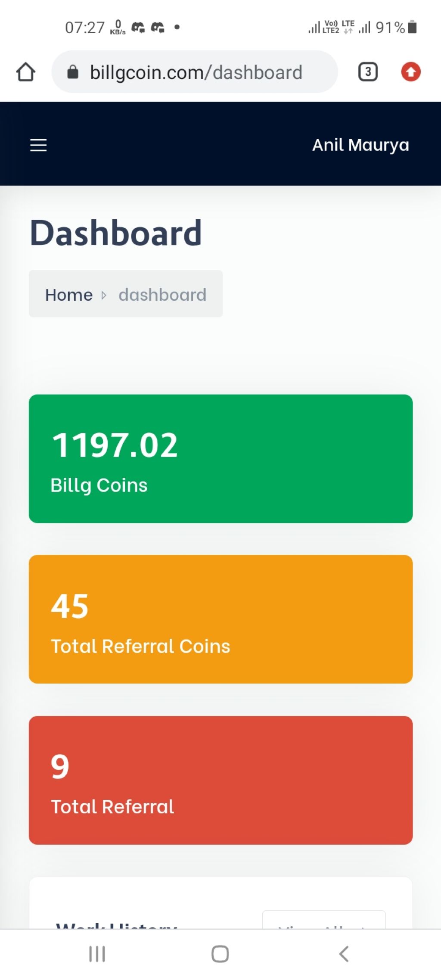The image size is (441, 980).
Task: Click the dashboard breadcrumb item
Action: click(162, 295)
